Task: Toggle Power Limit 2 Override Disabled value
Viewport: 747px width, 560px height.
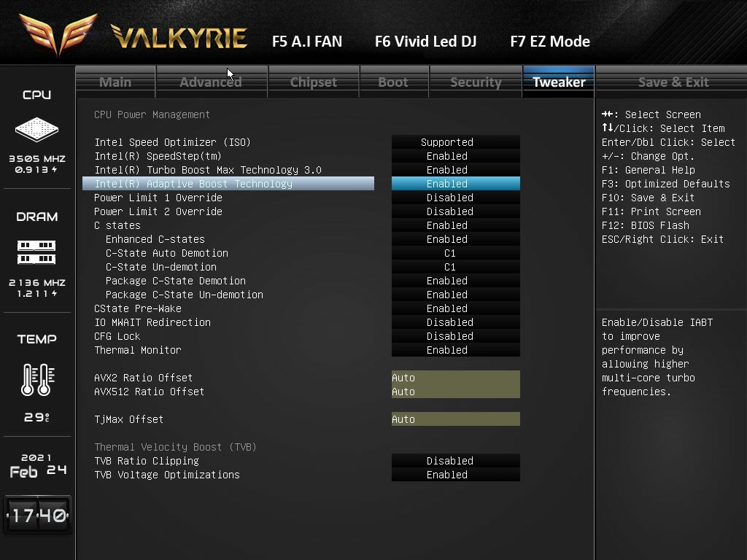Action: point(455,211)
